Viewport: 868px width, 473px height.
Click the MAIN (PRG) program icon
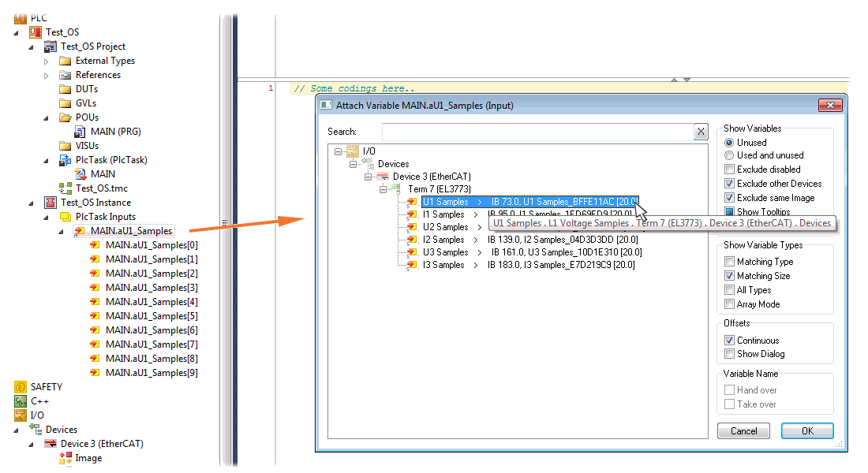[80, 132]
